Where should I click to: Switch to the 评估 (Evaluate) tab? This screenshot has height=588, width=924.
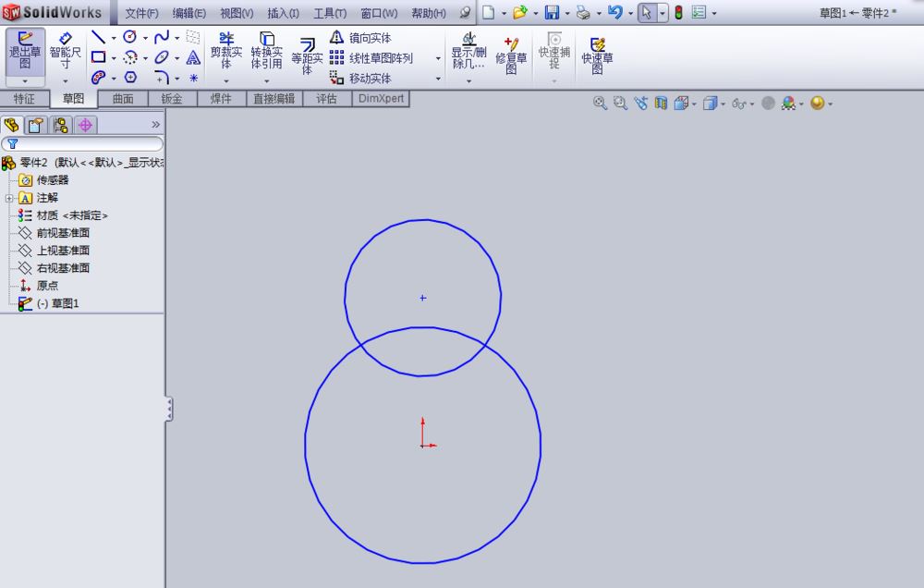326,99
